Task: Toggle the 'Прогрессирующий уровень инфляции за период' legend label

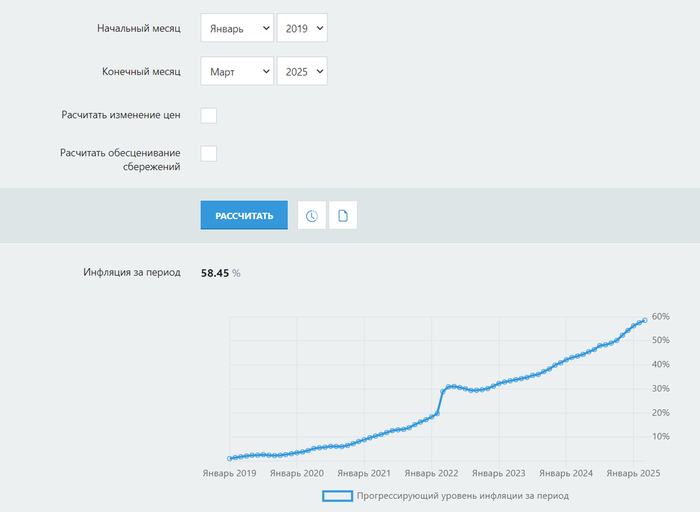Action: (462, 495)
